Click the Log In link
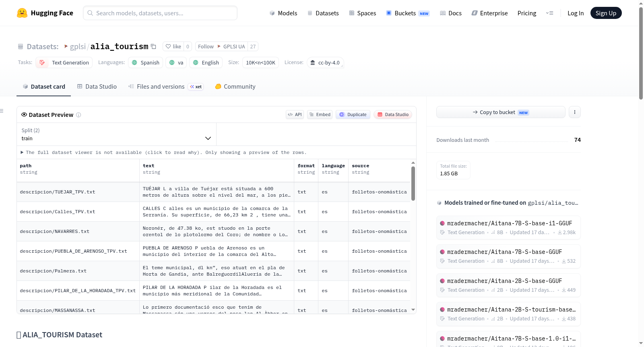This screenshot has width=644, height=347. click(576, 13)
